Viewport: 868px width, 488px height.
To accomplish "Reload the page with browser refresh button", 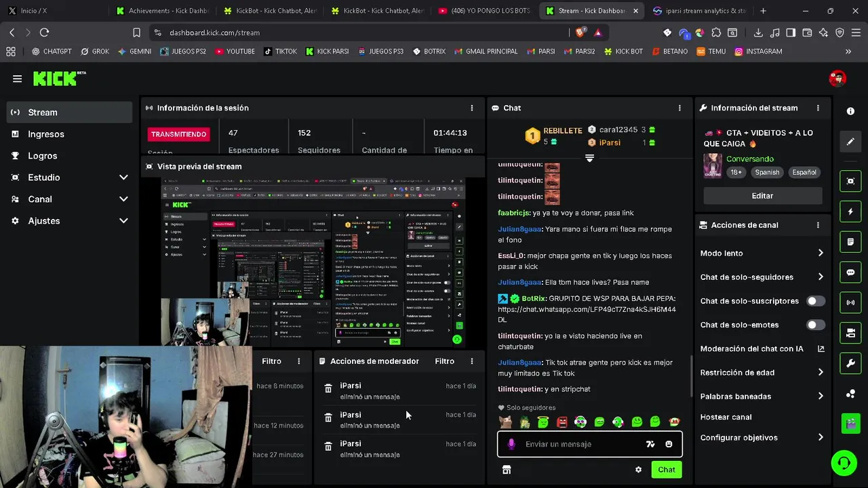I will (44, 33).
